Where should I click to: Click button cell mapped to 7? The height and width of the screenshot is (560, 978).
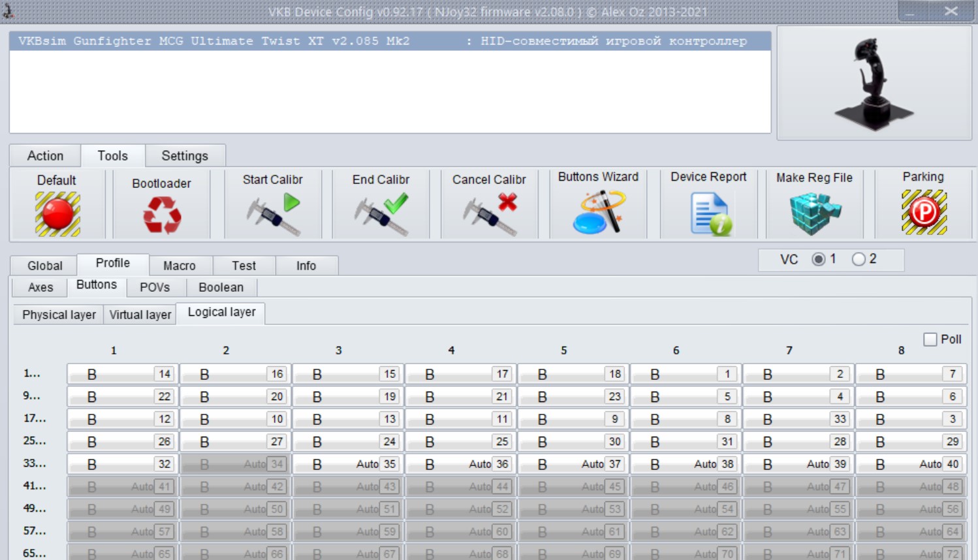[911, 374]
